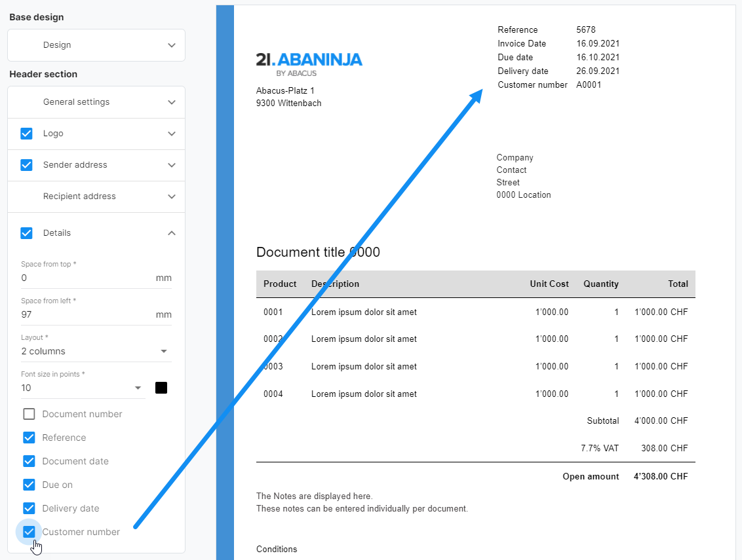Screen dimensions: 742x560
Task: Click the 308.00 CHF VAT amount
Action: click(665, 449)
